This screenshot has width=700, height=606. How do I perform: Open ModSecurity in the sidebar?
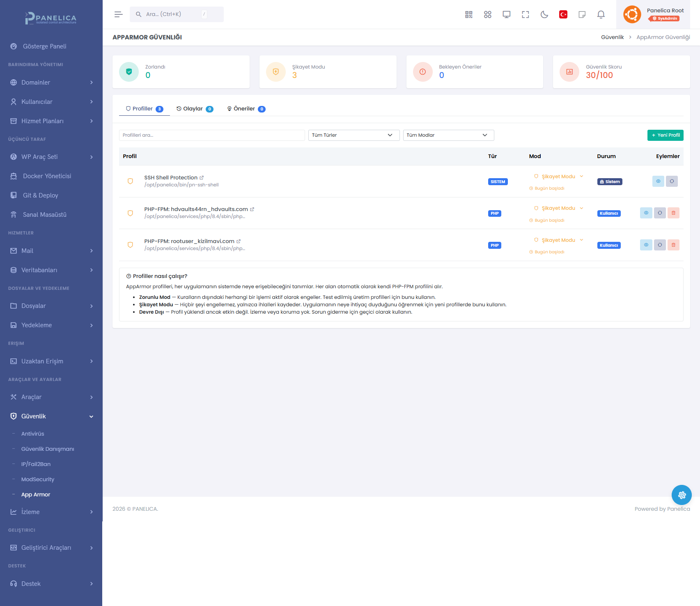click(x=38, y=479)
